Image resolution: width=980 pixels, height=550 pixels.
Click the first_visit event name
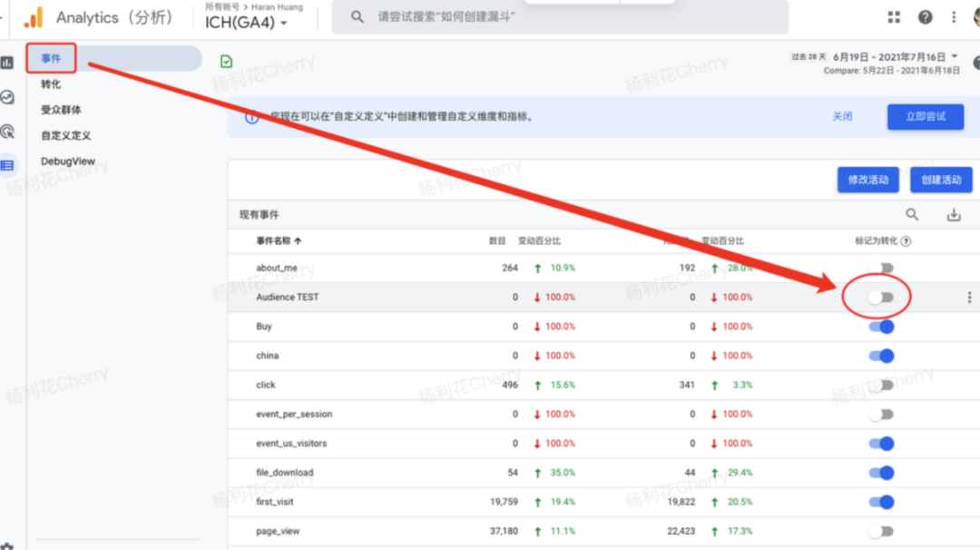click(x=274, y=502)
